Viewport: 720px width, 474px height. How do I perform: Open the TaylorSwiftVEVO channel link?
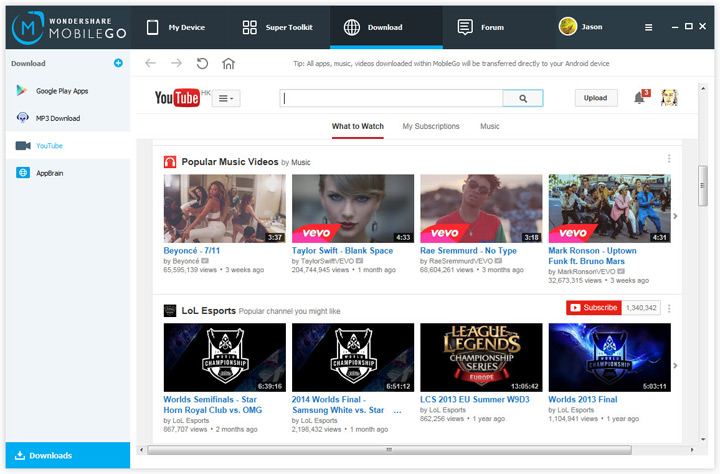pos(327,261)
